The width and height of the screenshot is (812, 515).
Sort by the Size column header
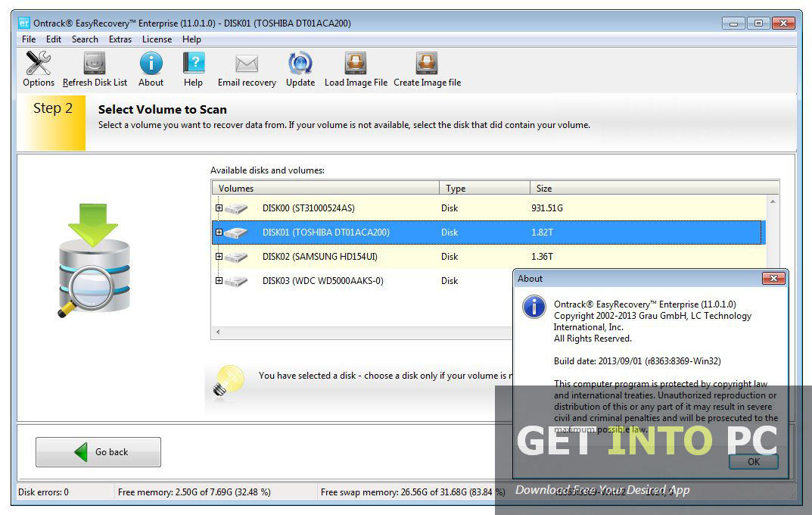[x=655, y=188]
